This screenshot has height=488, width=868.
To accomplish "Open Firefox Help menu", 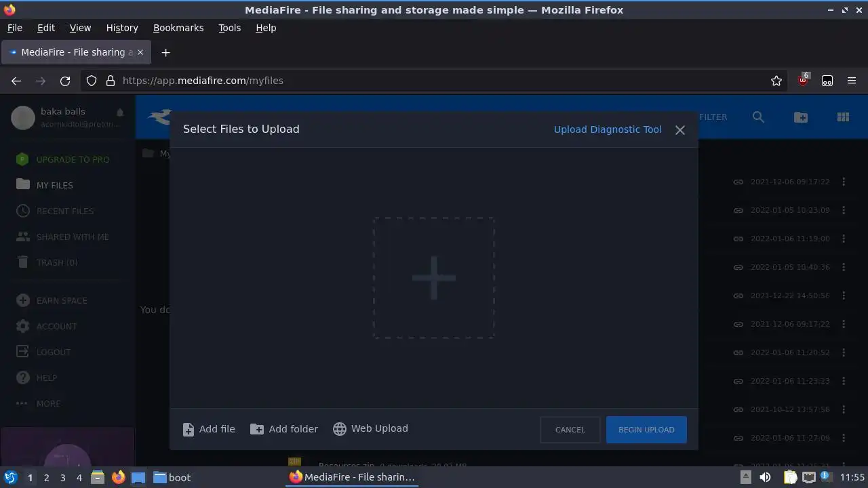I will point(266,28).
